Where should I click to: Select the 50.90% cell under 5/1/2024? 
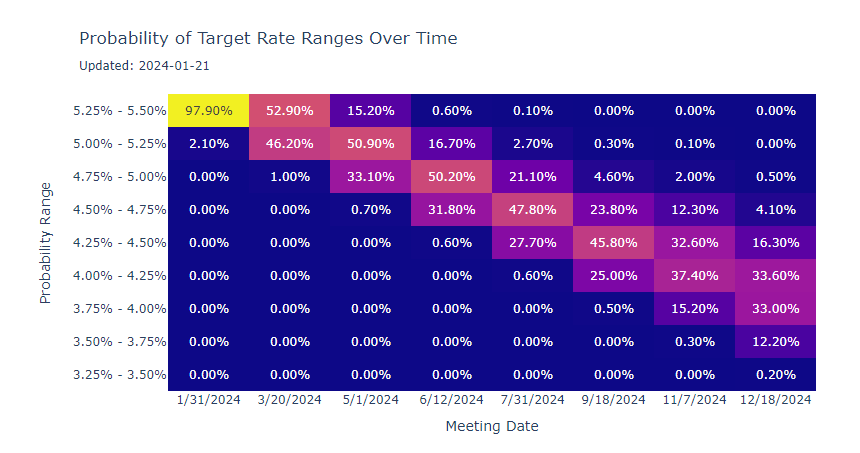(x=371, y=144)
